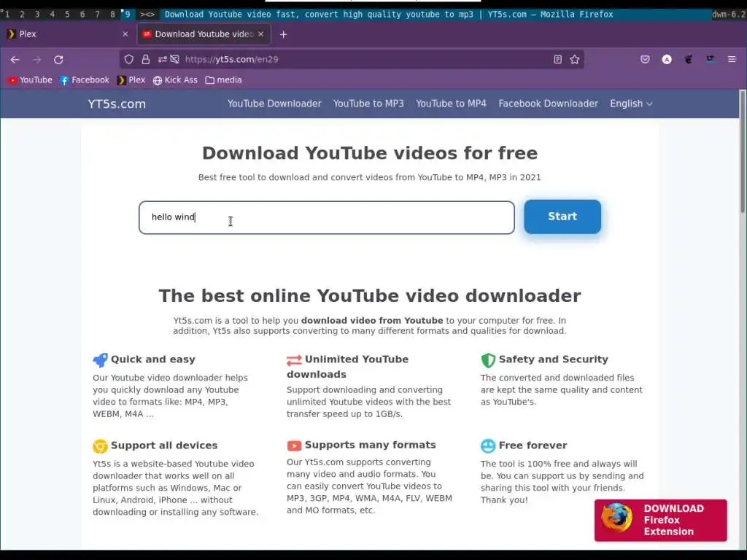This screenshot has width=747, height=560.
Task: Open the Plex bookmark in the bookmarks bar
Action: click(x=131, y=80)
